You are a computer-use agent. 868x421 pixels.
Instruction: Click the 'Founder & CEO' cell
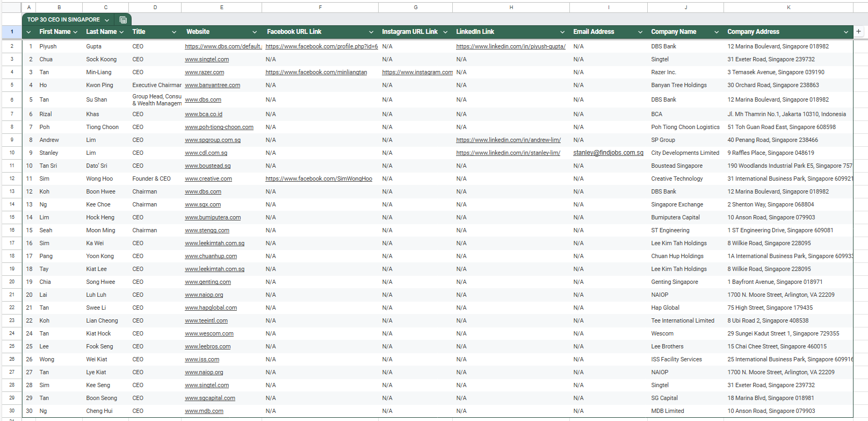coord(155,179)
